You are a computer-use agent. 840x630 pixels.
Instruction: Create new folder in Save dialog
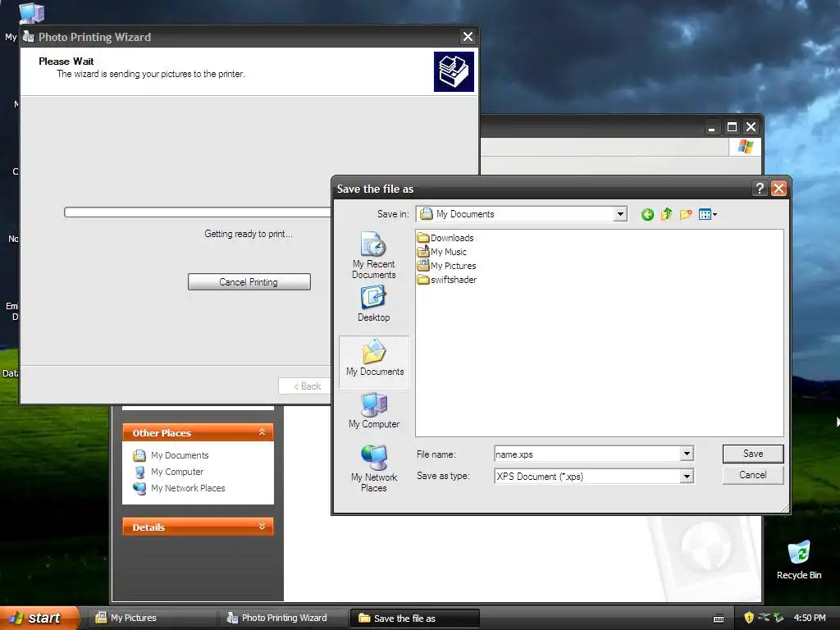point(686,215)
